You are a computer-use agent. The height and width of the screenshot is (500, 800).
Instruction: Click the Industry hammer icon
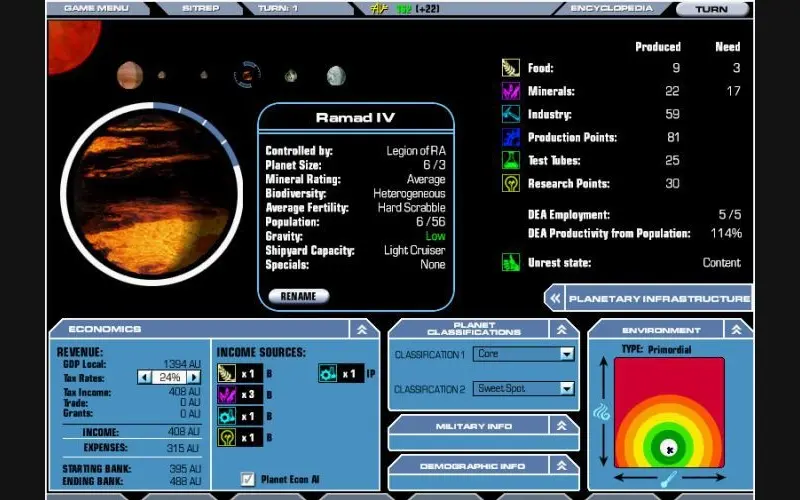[x=510, y=114]
